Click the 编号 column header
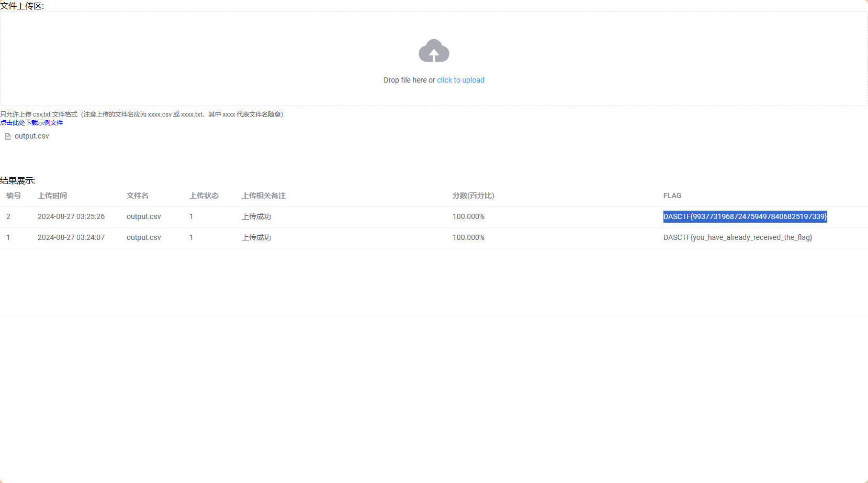The image size is (868, 483). click(14, 195)
